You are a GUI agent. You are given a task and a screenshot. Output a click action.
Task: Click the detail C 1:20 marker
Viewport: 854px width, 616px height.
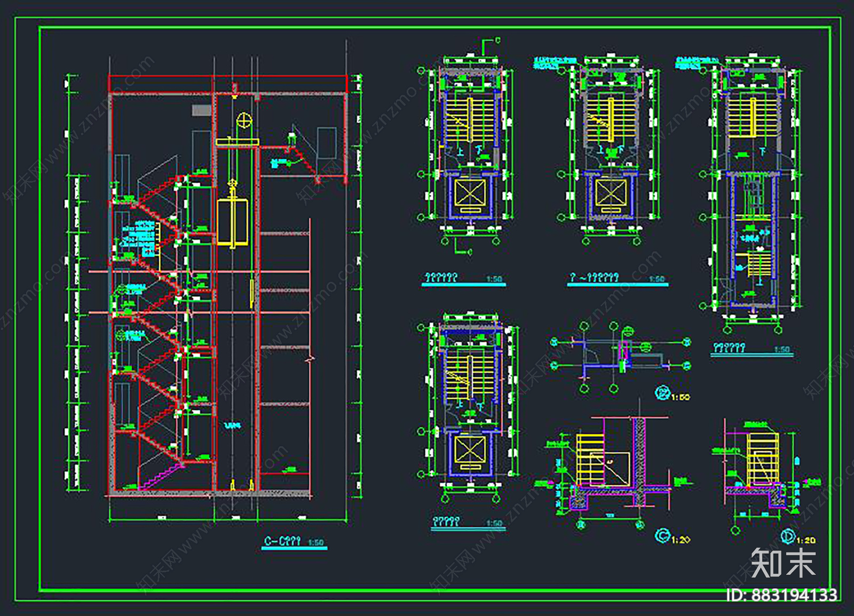coord(672,536)
